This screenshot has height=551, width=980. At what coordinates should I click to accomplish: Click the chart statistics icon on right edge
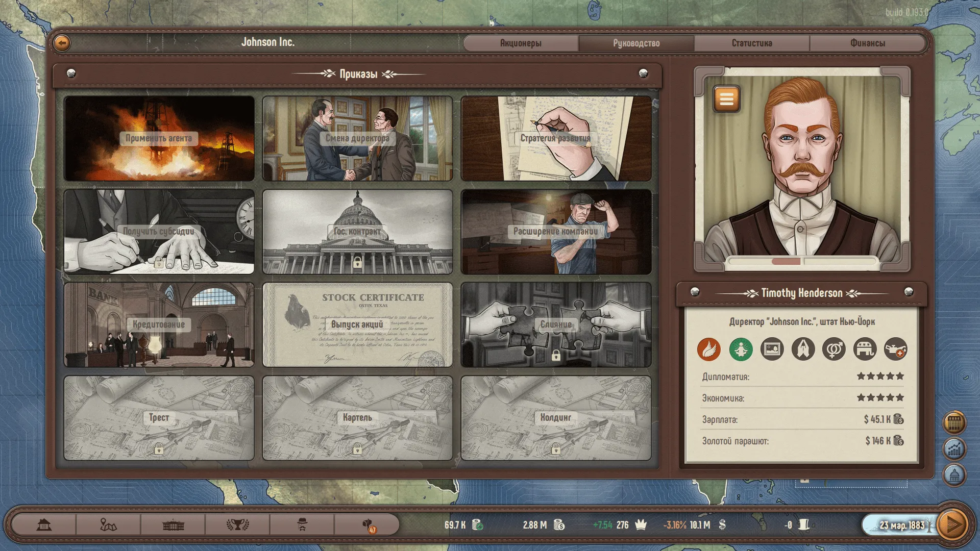(x=954, y=449)
